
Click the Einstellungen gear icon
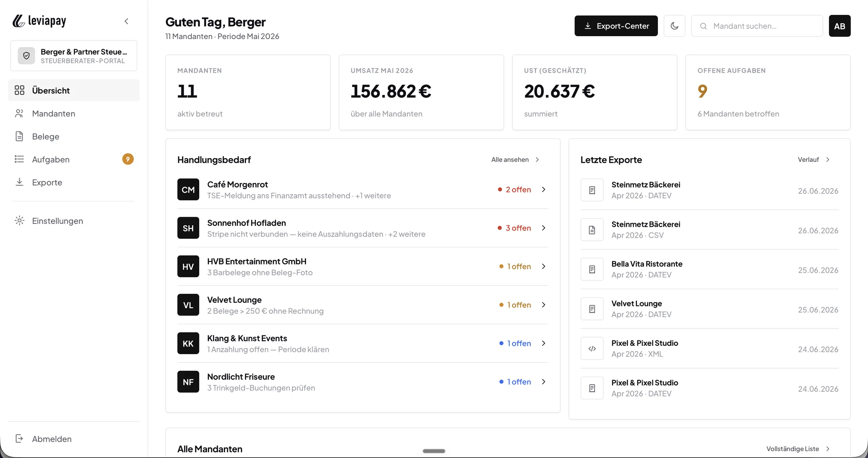pos(20,221)
